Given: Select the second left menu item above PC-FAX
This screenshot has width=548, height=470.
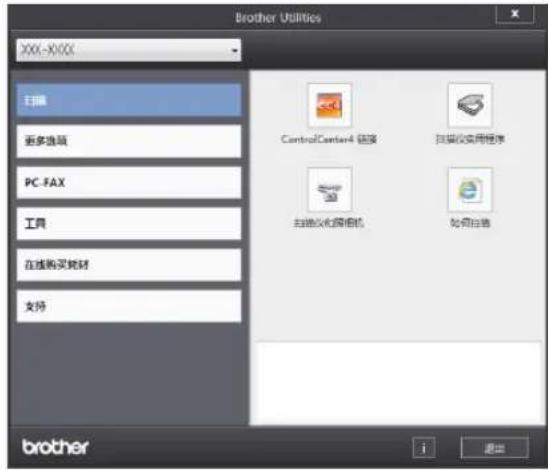Looking at the screenshot, I should (129, 141).
